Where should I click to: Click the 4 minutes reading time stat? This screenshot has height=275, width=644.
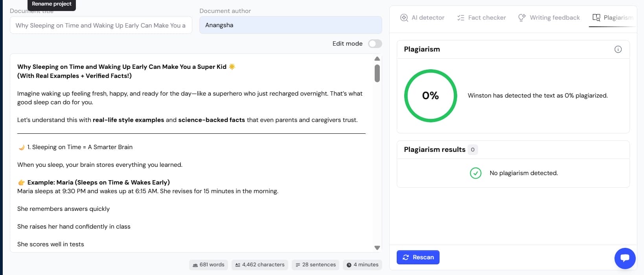pyautogui.click(x=362, y=265)
